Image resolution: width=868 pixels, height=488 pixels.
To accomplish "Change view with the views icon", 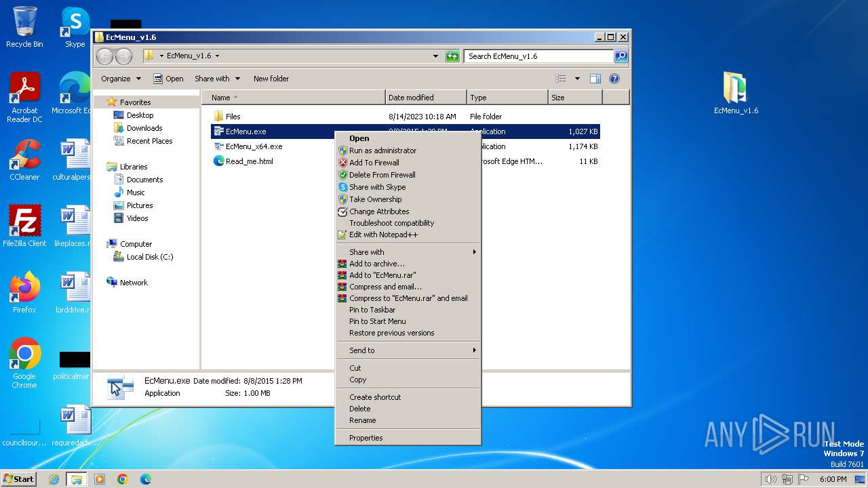I will pyautogui.click(x=560, y=79).
